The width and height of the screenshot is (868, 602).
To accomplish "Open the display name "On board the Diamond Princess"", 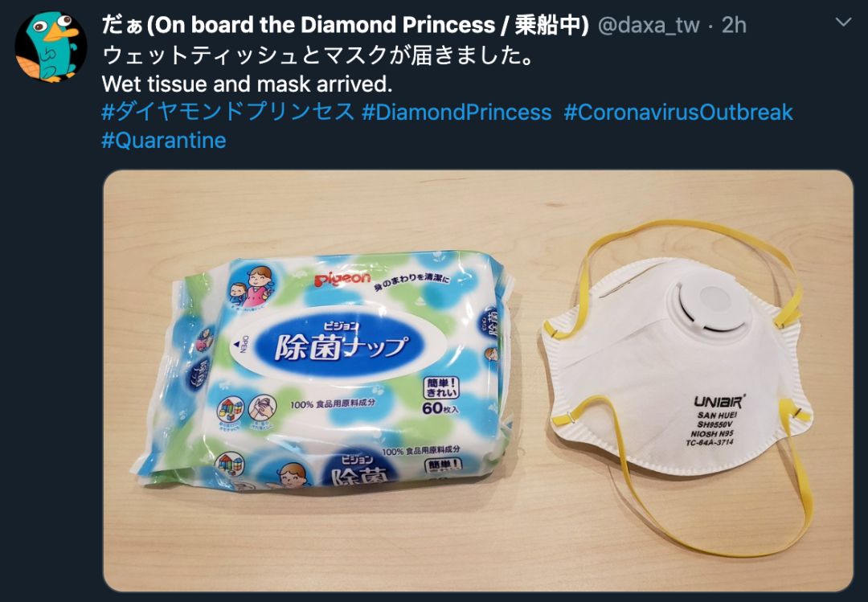I will coord(346,26).
